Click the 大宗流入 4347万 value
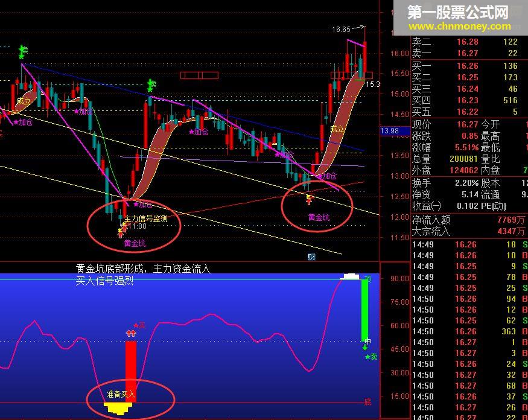This screenshot has width=528, height=420. point(511,231)
